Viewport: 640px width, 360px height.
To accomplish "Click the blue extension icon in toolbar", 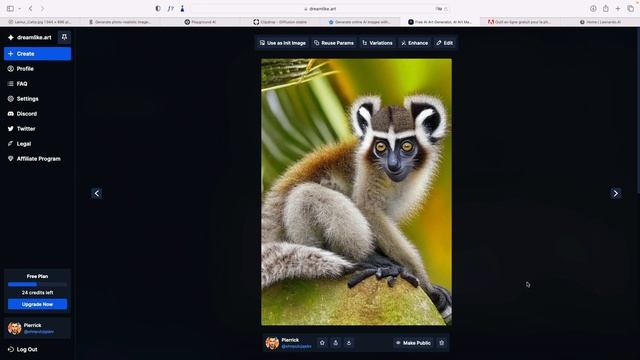I will click(x=182, y=9).
